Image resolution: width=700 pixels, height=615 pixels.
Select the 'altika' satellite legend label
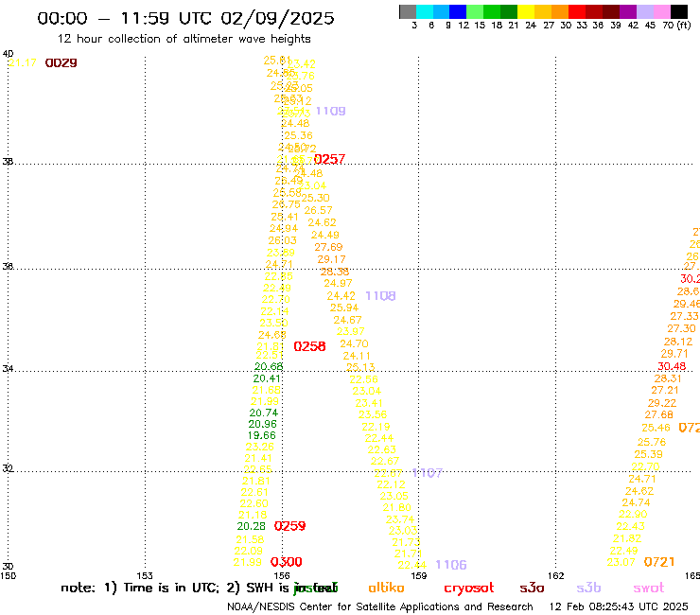click(386, 588)
